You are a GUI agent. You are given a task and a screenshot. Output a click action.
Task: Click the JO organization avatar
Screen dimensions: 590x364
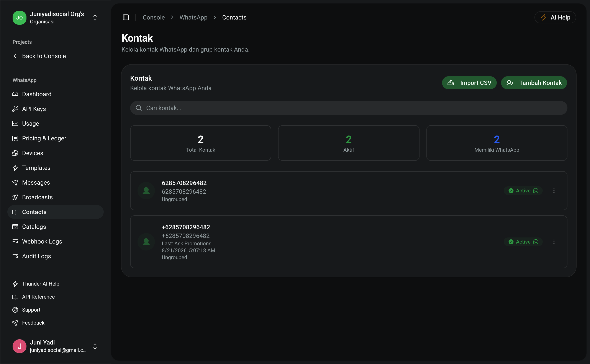point(20,18)
